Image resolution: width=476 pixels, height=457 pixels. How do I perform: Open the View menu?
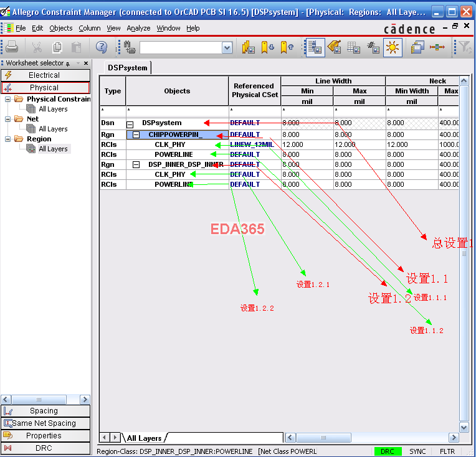pyautogui.click(x=113, y=28)
